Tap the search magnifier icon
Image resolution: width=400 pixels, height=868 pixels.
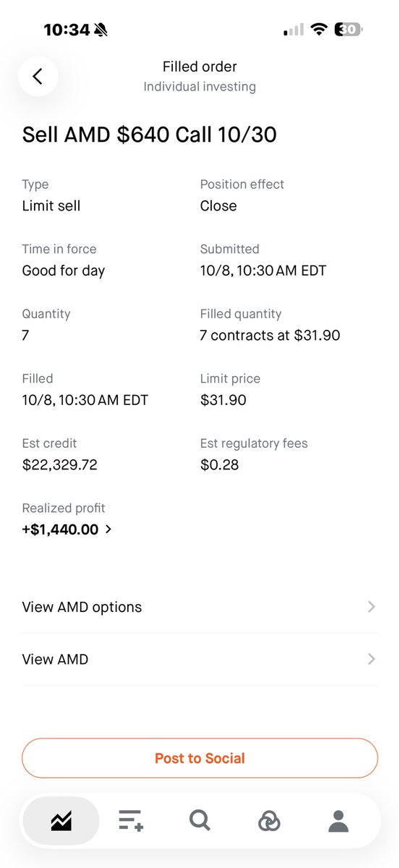200,820
